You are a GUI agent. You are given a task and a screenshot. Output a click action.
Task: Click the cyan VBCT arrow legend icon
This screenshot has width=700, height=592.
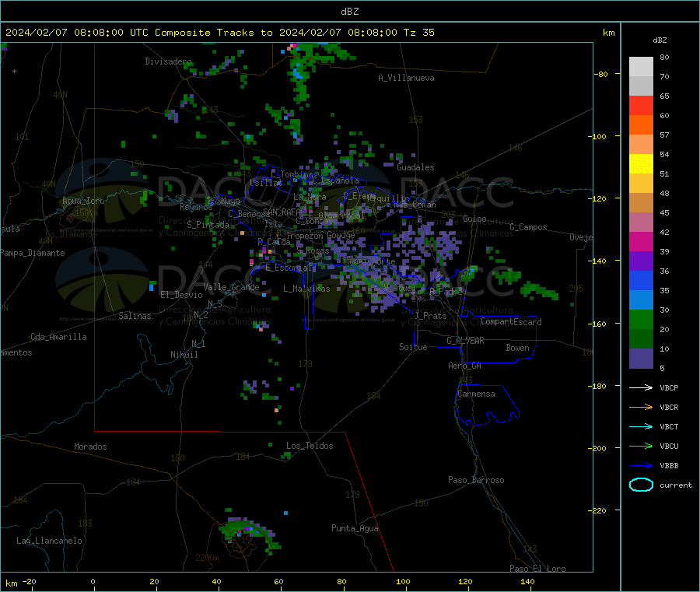tap(641, 427)
